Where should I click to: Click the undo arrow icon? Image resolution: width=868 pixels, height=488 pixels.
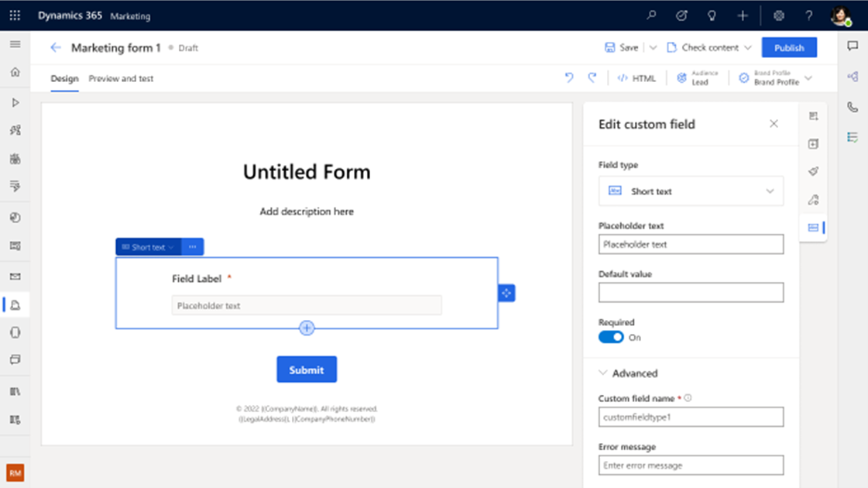tap(569, 77)
